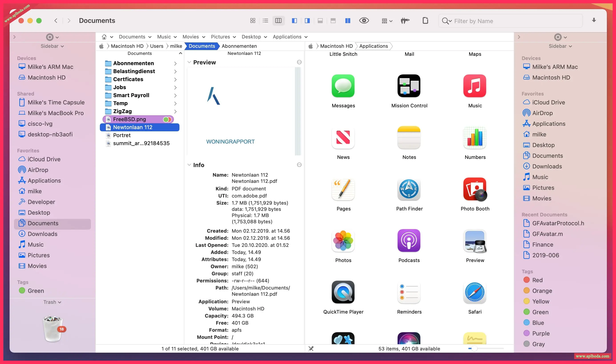Adjust the icon size slider
Screen dimensions: 616x364
(x=474, y=348)
